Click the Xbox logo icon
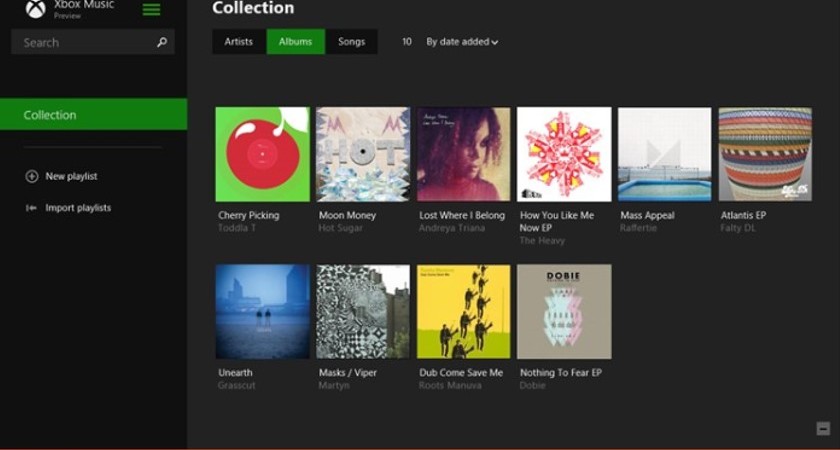Screen dimensions: 840x450 [36, 9]
